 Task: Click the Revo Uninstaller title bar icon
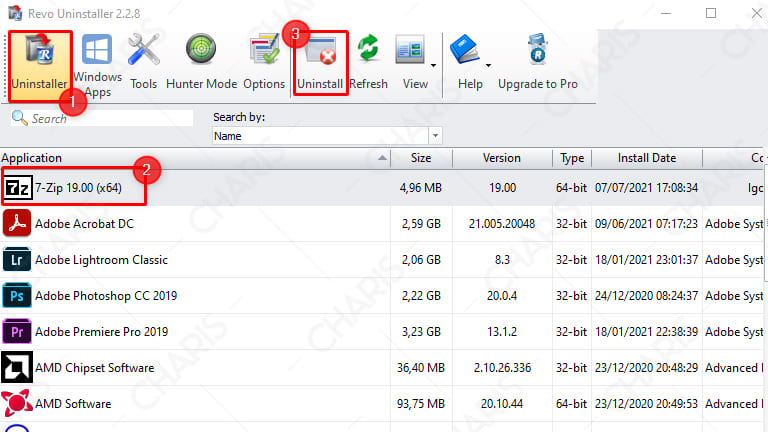15,13
